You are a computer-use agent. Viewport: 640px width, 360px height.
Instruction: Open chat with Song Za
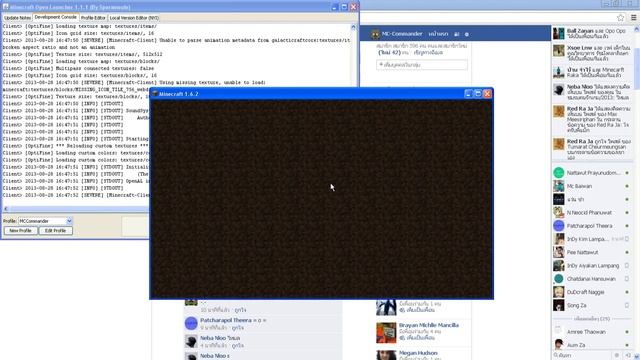coord(592,305)
